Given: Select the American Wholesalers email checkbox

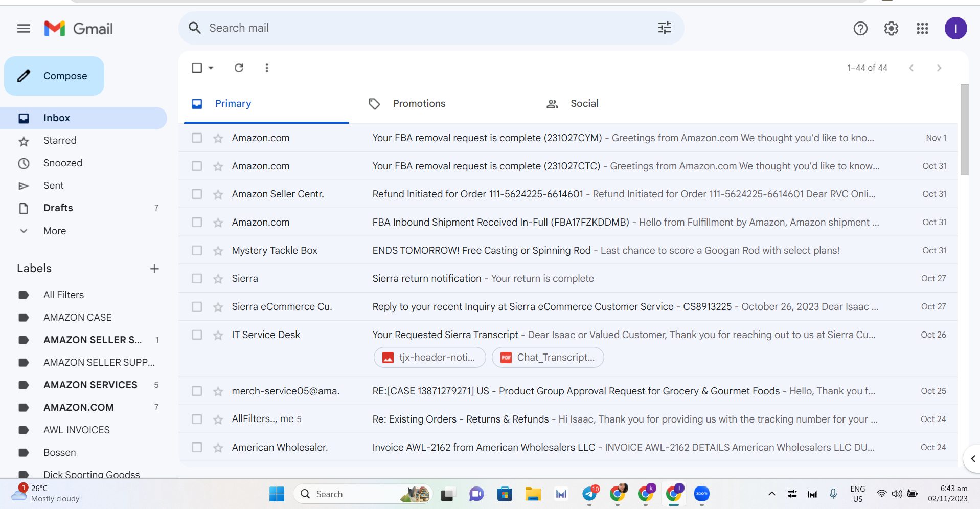Looking at the screenshot, I should point(197,447).
